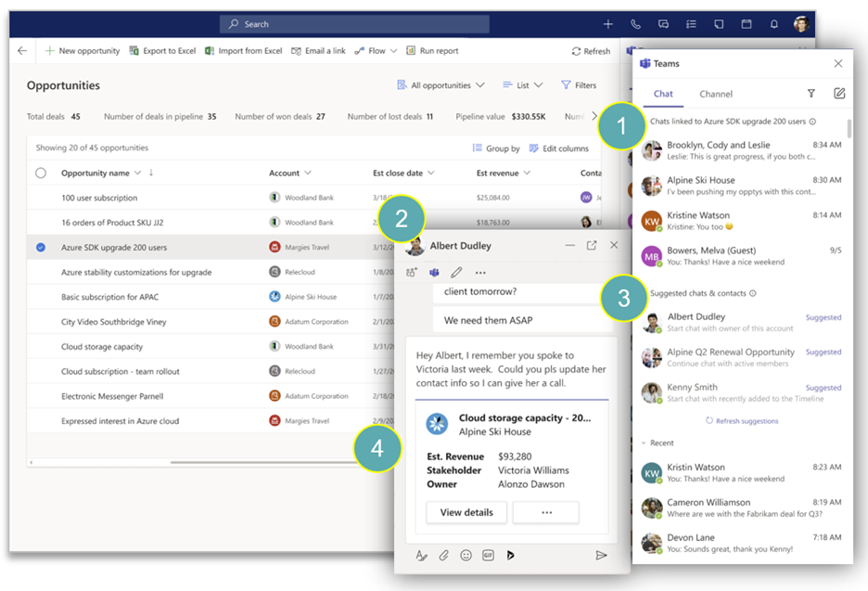
Task: Open the emoji picker in chat
Action: point(466,555)
